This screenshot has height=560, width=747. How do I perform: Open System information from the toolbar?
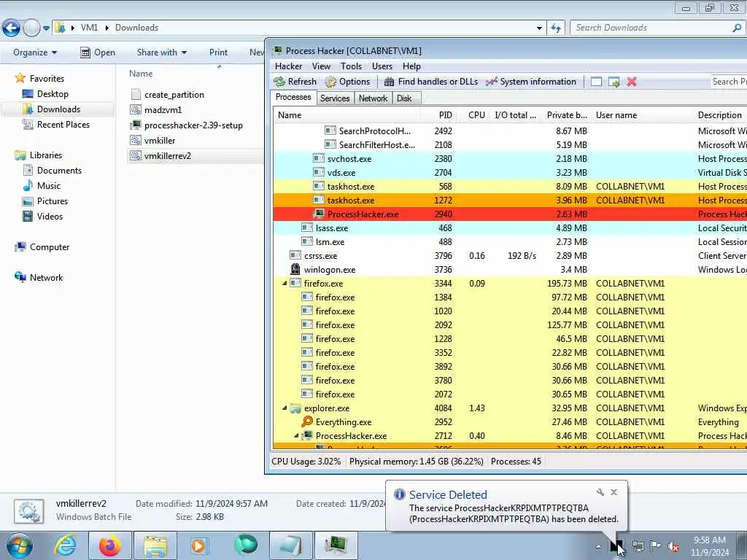pos(531,82)
